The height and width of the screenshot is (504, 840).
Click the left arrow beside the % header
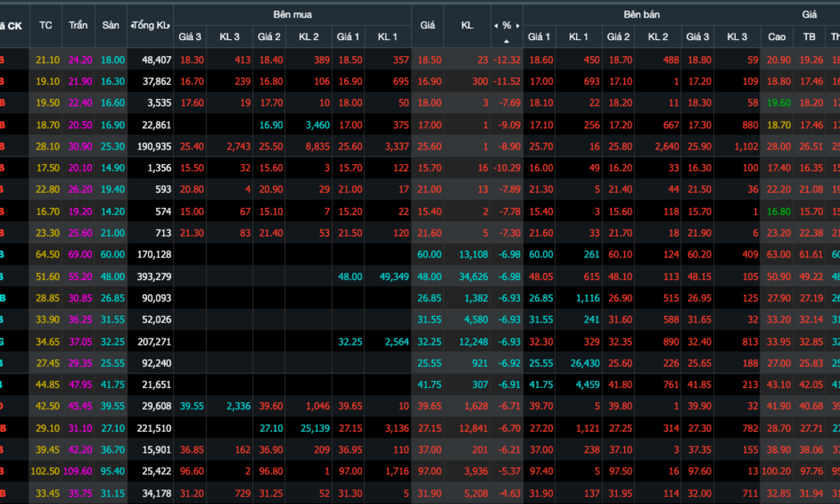[496, 26]
